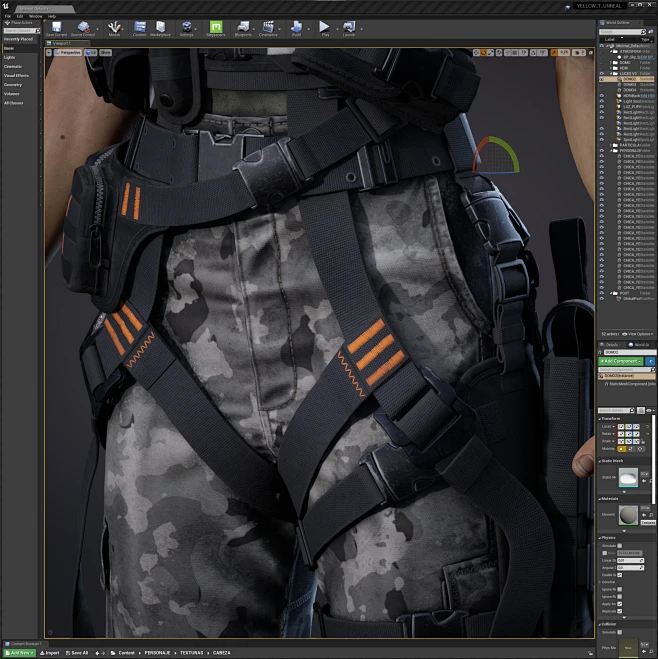Click the World Outliner new folder icon
658x659 pixels.
pos(650,32)
